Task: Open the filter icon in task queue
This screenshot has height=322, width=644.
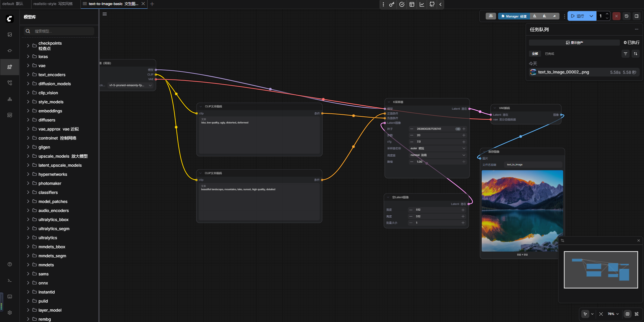Action: click(626, 54)
